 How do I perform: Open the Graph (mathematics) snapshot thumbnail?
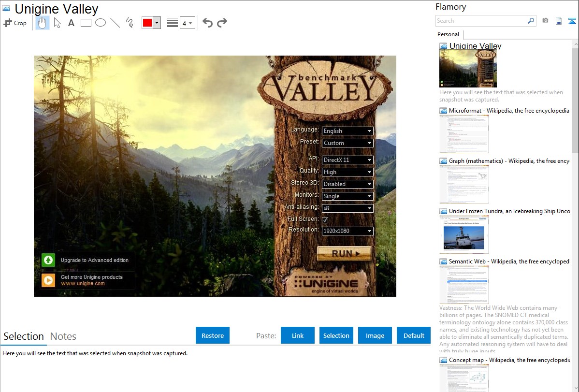[464, 184]
